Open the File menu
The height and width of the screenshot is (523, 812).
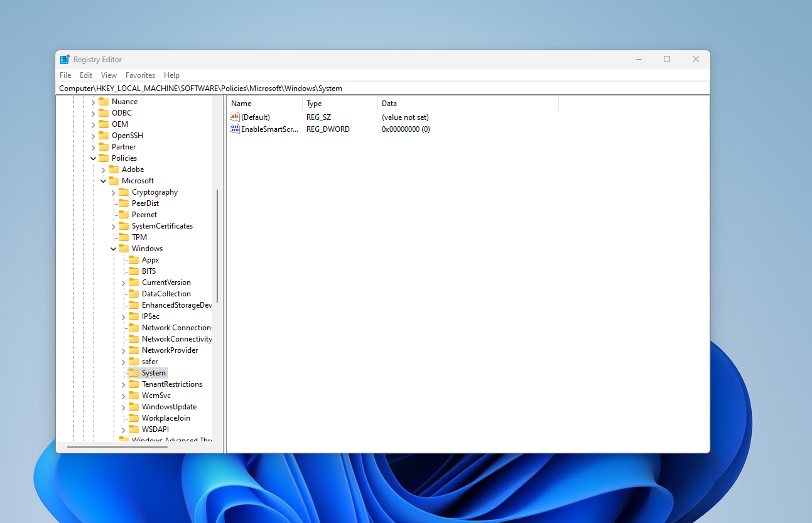tap(65, 75)
